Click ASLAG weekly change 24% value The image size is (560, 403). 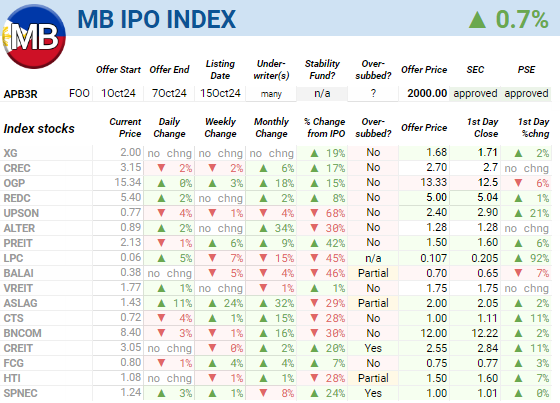[x=233, y=303]
